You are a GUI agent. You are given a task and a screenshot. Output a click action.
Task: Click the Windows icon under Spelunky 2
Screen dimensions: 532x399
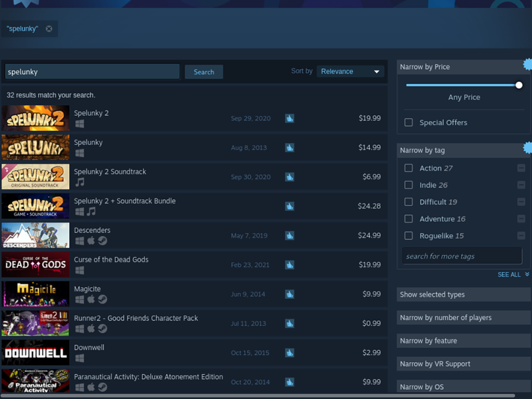pos(79,123)
